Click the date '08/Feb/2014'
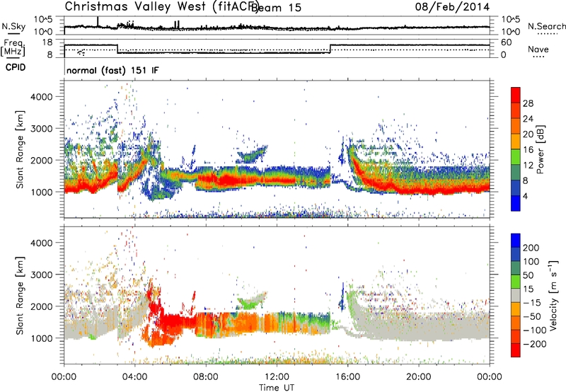This screenshot has height=392, width=566. click(452, 7)
